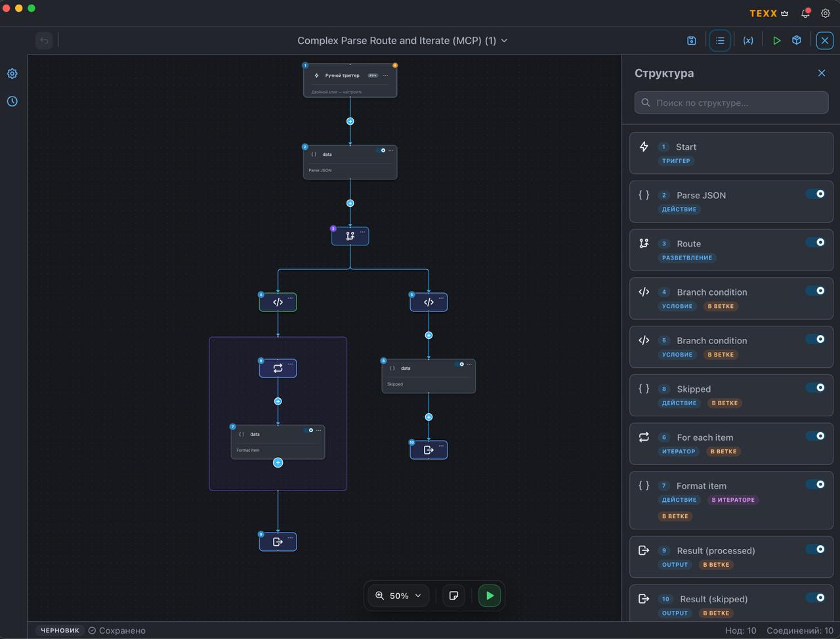840x639 pixels.
Task: Open macOS notifications bell icon
Action: click(x=805, y=12)
